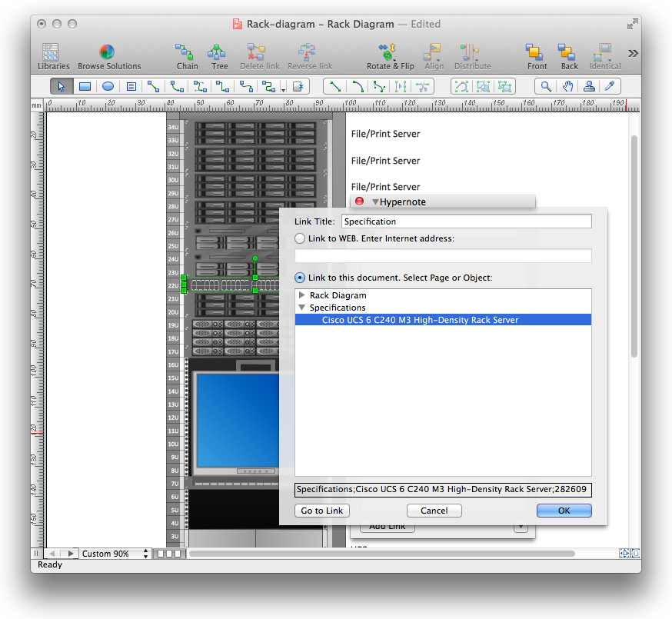Viewport: 672px width, 619px height.
Task: Click Cancel in the Hypernote dialog
Action: pos(434,511)
